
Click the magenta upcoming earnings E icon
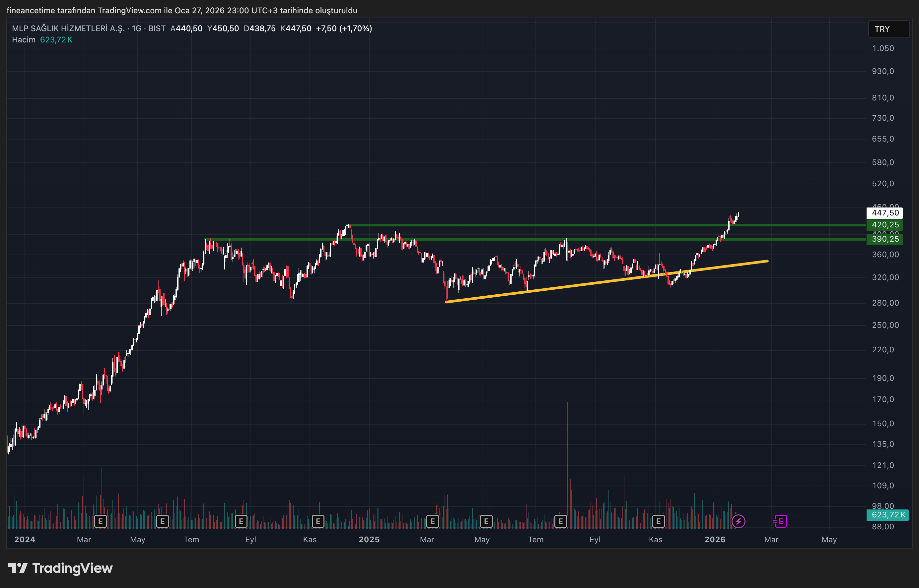tap(780, 521)
